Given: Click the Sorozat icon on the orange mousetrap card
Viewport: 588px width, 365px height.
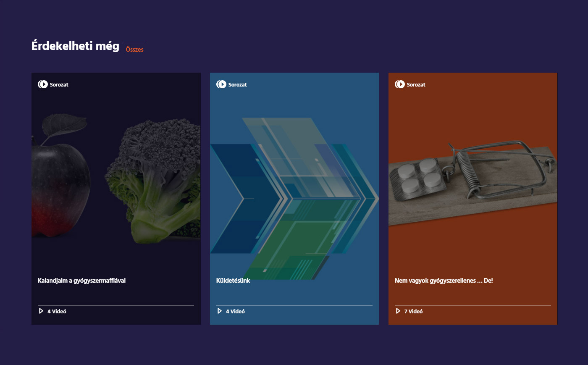Looking at the screenshot, I should pyautogui.click(x=400, y=84).
